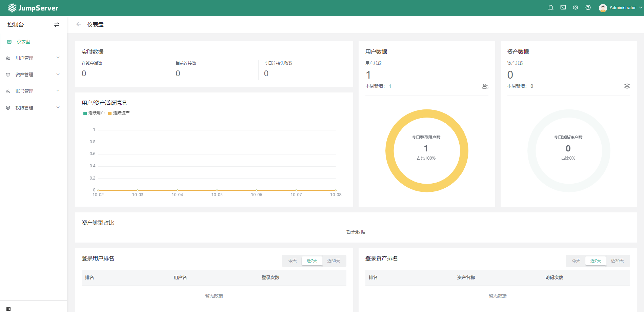Open system settings gear icon
Image resolution: width=644 pixels, height=312 pixels.
(576, 7)
